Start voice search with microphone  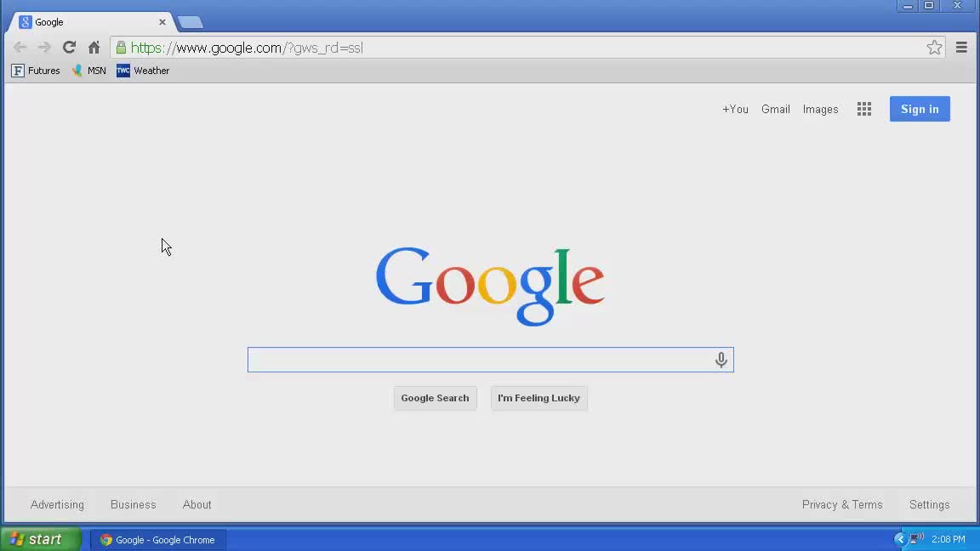tap(721, 360)
